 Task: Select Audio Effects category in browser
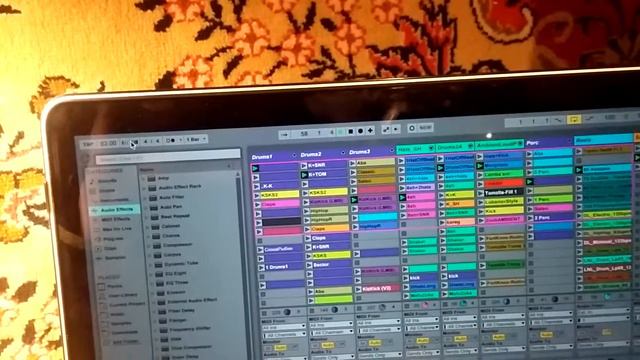pyautogui.click(x=115, y=210)
